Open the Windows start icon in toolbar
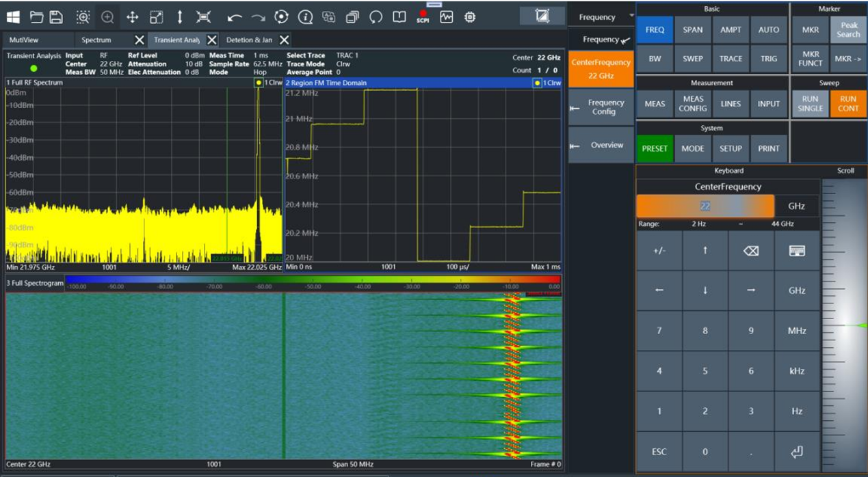This screenshot has height=477, width=868. pyautogui.click(x=13, y=17)
